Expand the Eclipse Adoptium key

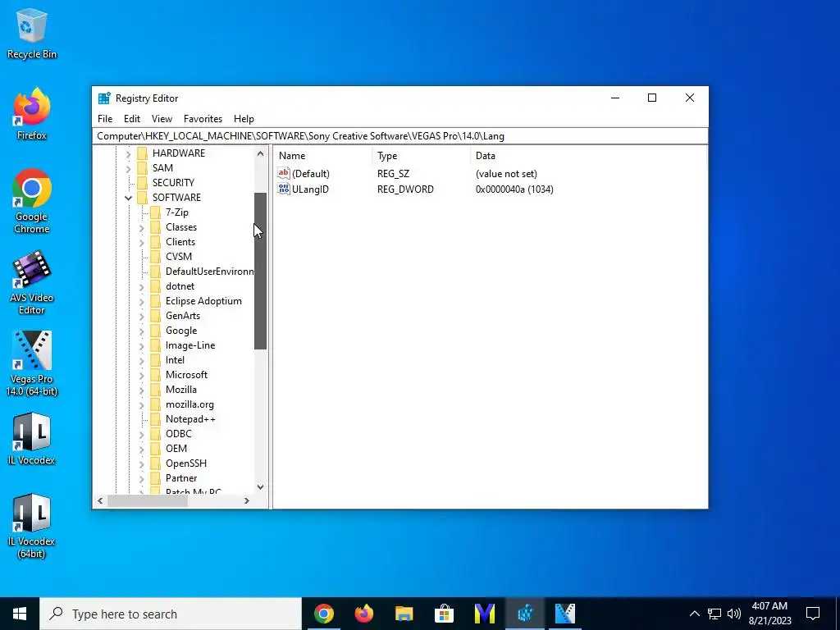pos(141,302)
